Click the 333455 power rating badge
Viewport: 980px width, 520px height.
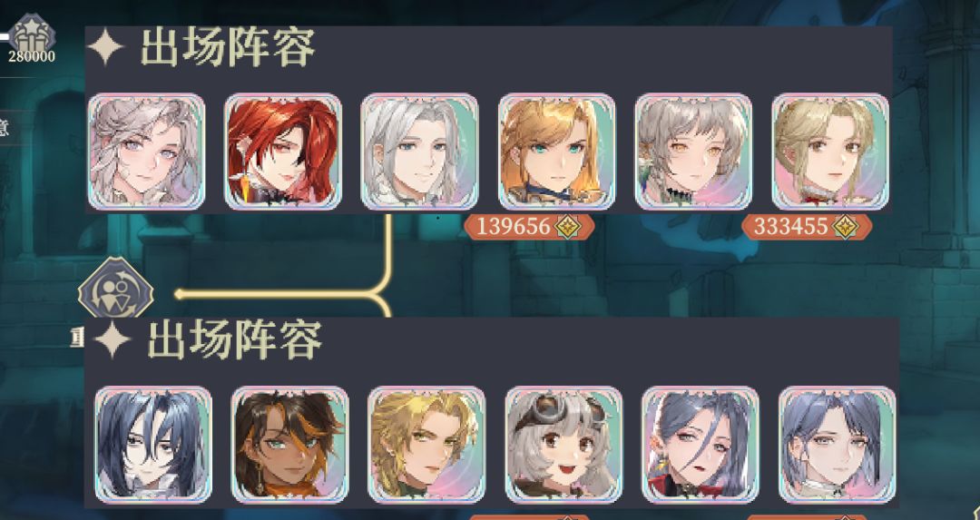tap(807, 227)
